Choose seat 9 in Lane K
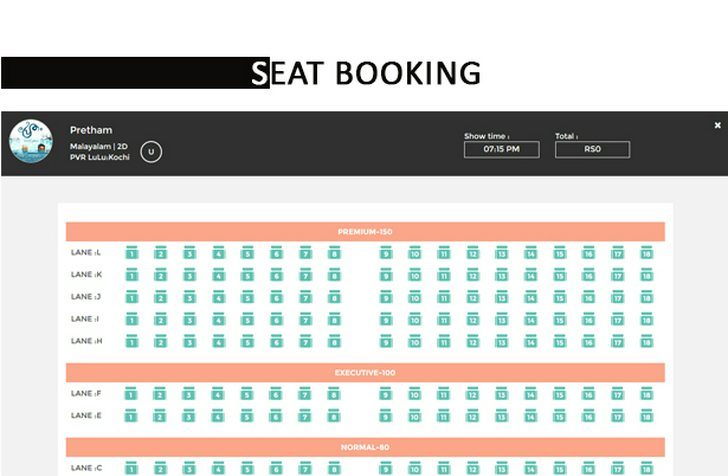 click(386, 274)
